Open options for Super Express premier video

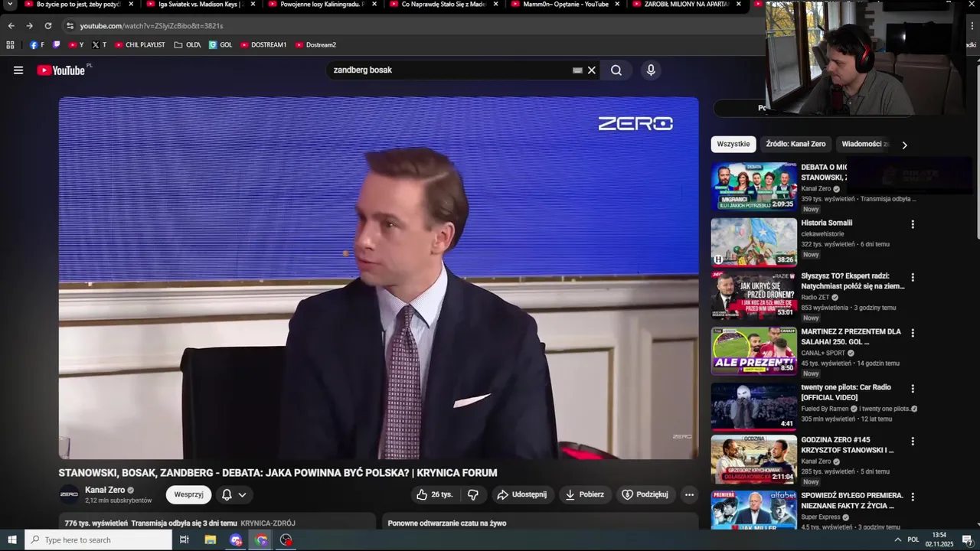[913, 497]
